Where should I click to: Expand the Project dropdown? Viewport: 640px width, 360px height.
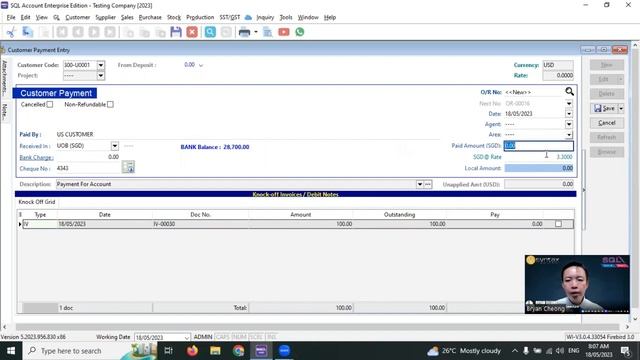click(x=101, y=76)
